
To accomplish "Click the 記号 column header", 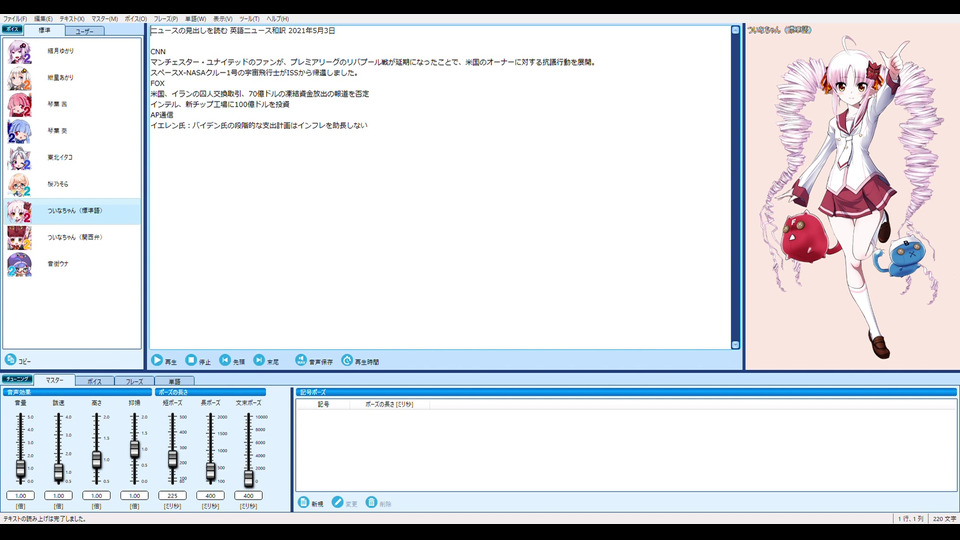I will [x=323, y=404].
